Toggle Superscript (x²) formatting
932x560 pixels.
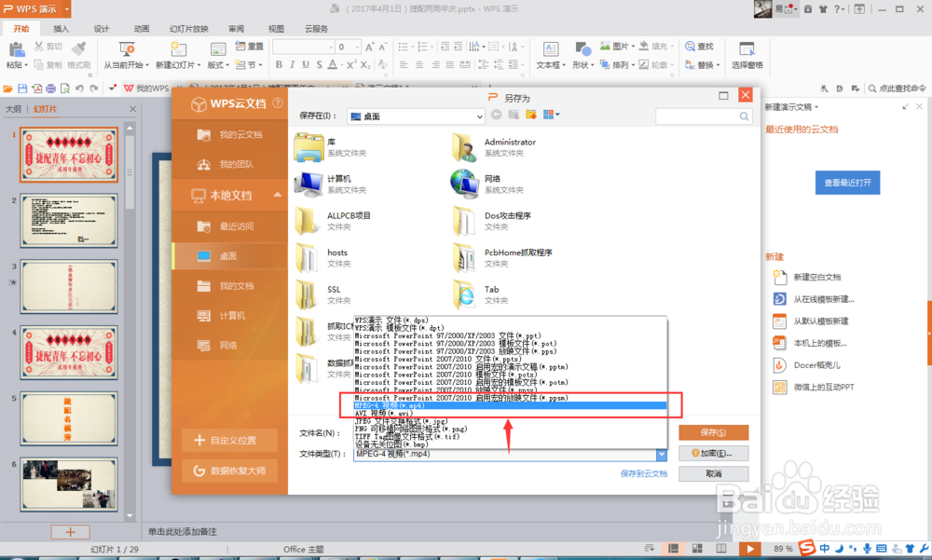pyautogui.click(x=351, y=65)
